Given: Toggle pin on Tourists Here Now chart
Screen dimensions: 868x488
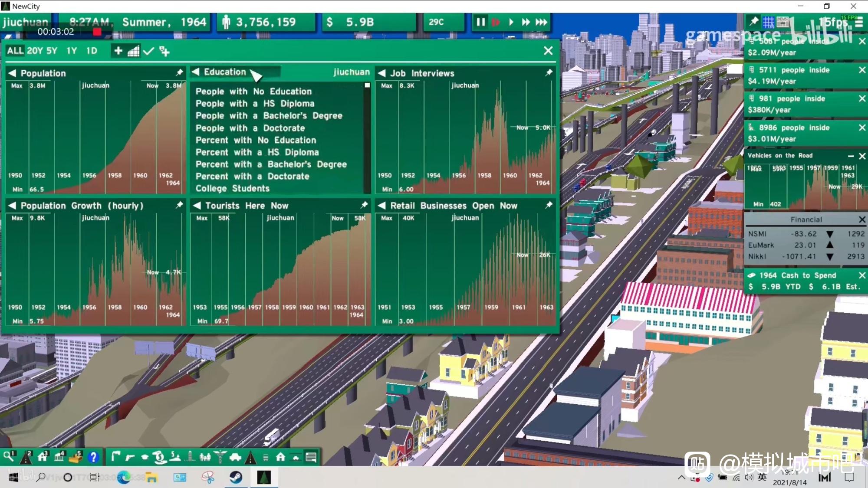Looking at the screenshot, I should pos(364,205).
